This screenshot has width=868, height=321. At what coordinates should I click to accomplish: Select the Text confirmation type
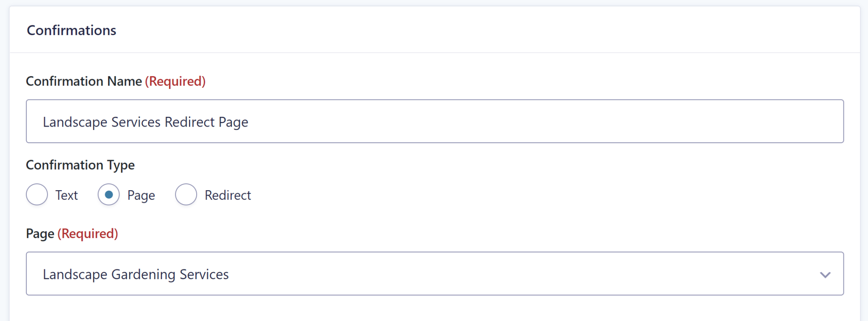click(37, 195)
